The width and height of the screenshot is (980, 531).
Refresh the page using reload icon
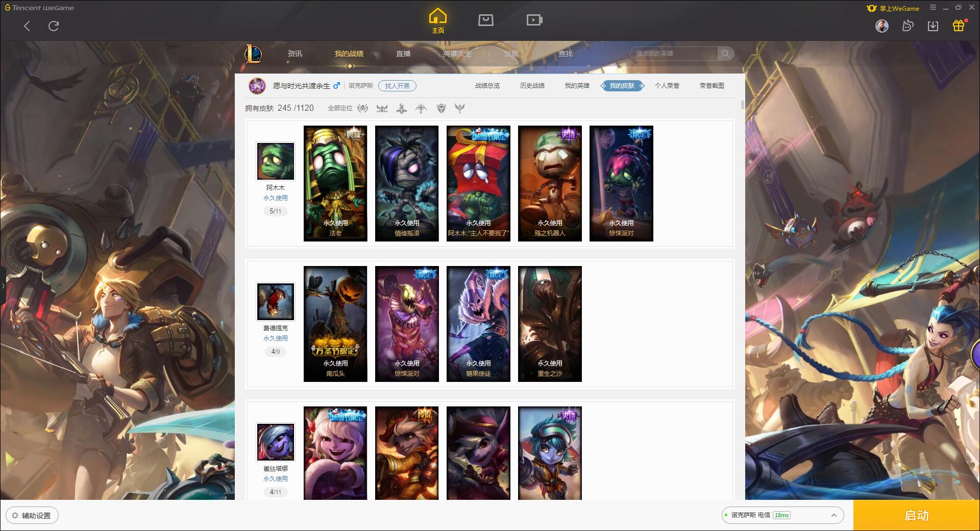[x=54, y=26]
